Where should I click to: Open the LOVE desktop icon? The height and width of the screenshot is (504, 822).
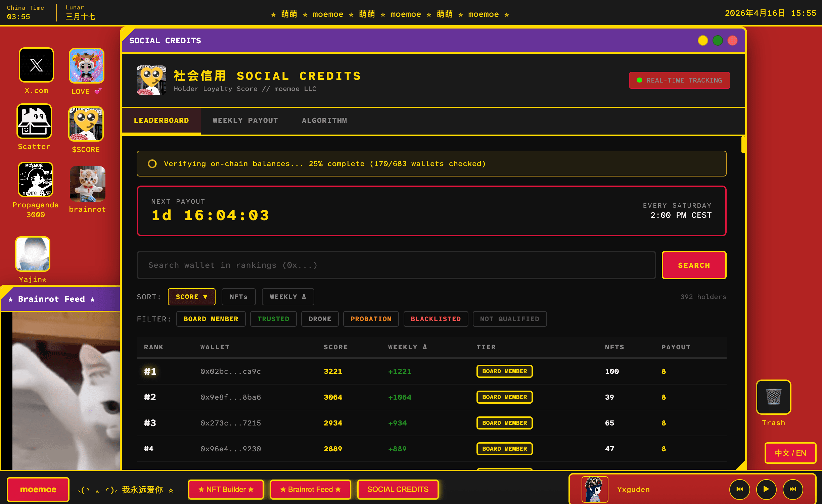pyautogui.click(x=87, y=66)
